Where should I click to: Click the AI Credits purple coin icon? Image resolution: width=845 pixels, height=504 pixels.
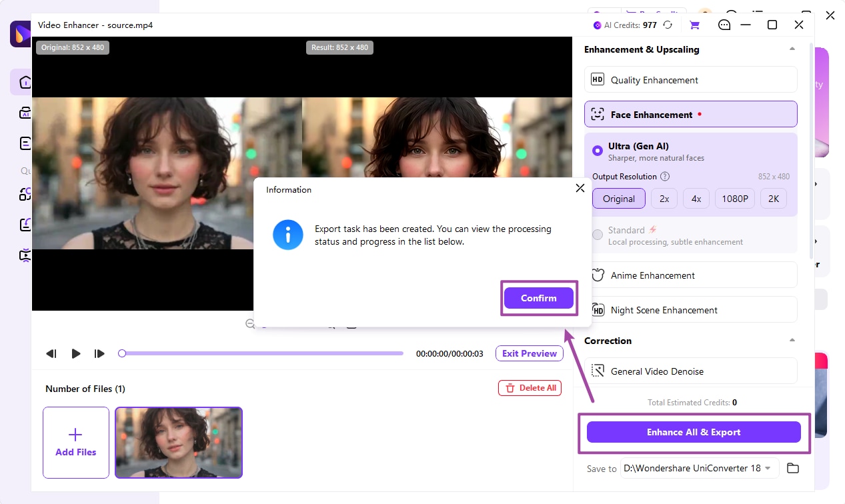click(598, 25)
